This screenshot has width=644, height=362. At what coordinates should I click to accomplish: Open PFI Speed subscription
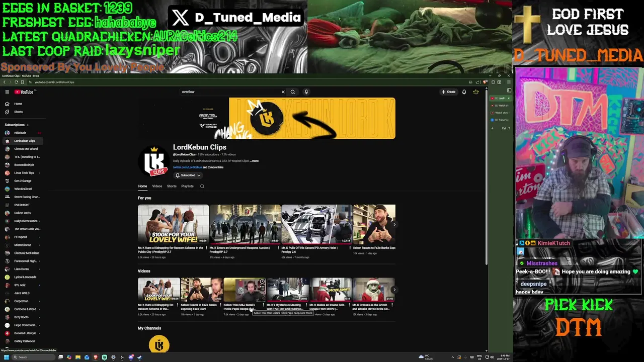coord(23,237)
